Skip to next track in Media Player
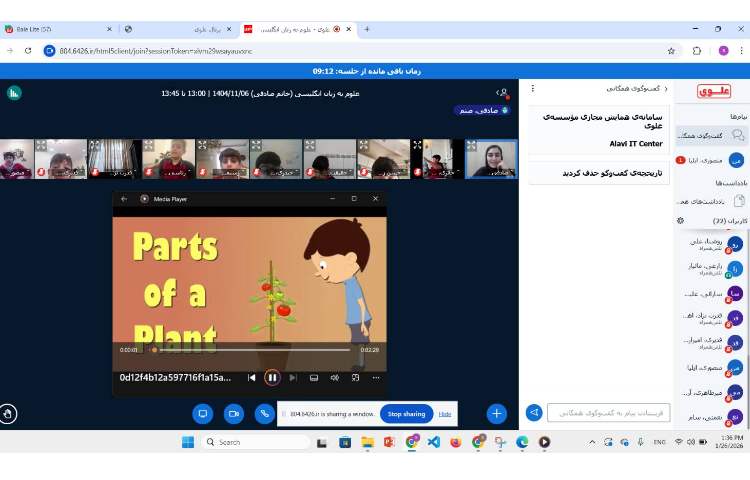The height and width of the screenshot is (480, 750). (293, 378)
